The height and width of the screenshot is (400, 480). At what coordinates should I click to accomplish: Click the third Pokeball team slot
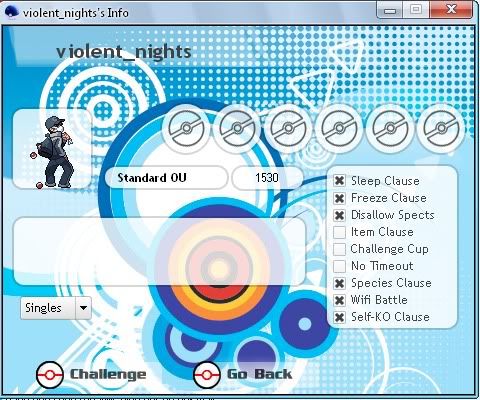click(288, 129)
